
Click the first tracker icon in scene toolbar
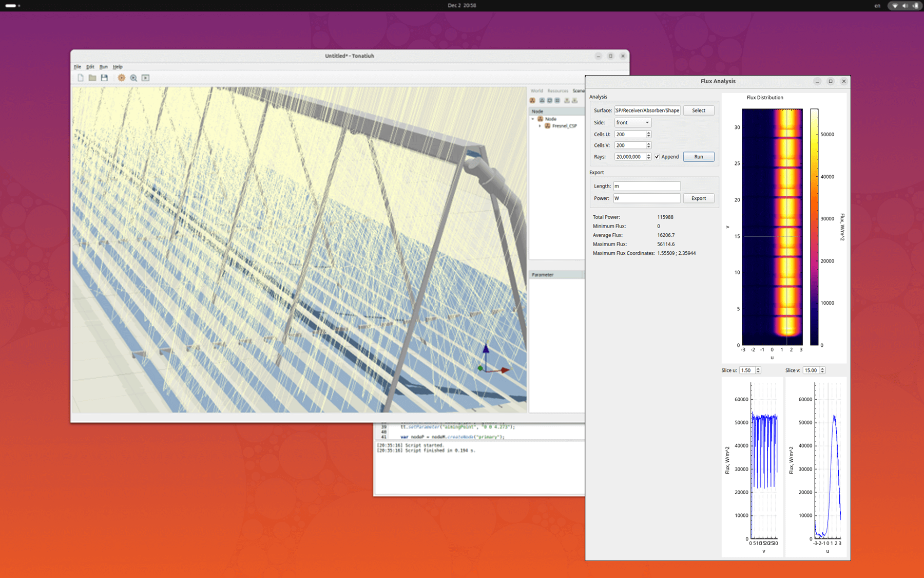point(567,101)
